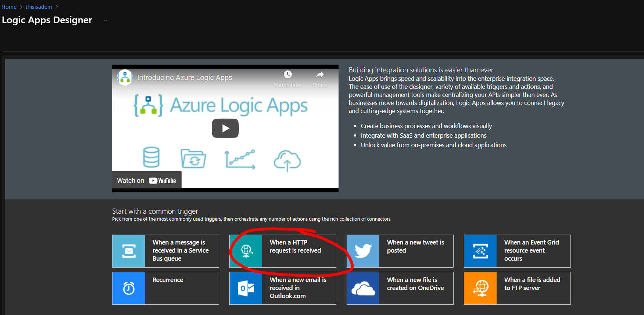The width and height of the screenshot is (644, 315).
Task: Go to Home breadcrumb
Action: point(9,7)
